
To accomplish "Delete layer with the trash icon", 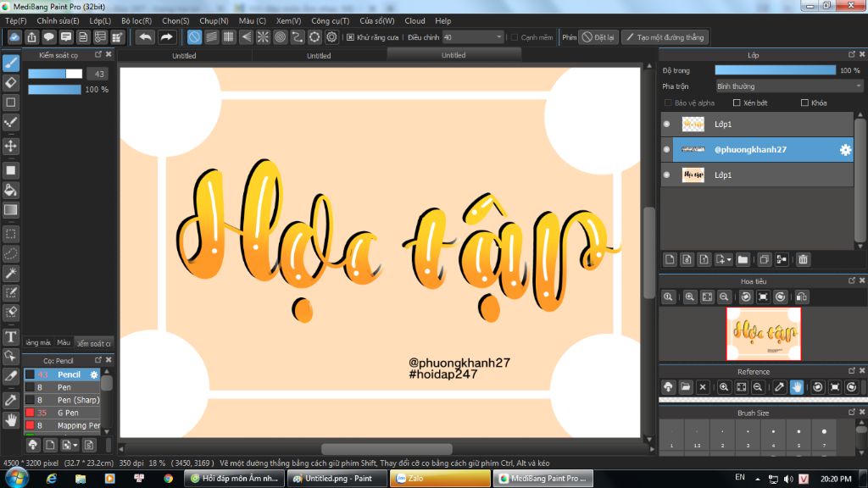I will click(x=803, y=259).
